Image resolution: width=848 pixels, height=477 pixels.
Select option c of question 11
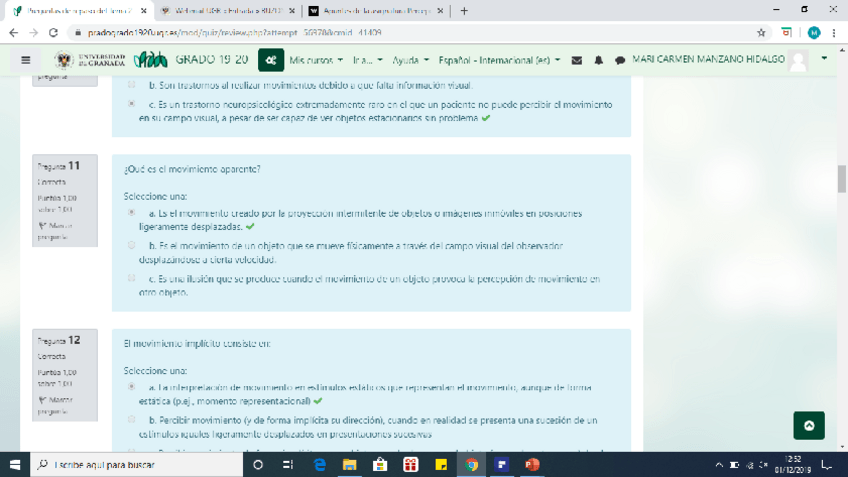coord(131,278)
